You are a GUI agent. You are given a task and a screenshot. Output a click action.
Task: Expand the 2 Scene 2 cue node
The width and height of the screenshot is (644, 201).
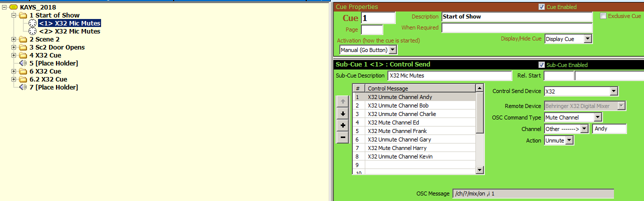[14, 39]
